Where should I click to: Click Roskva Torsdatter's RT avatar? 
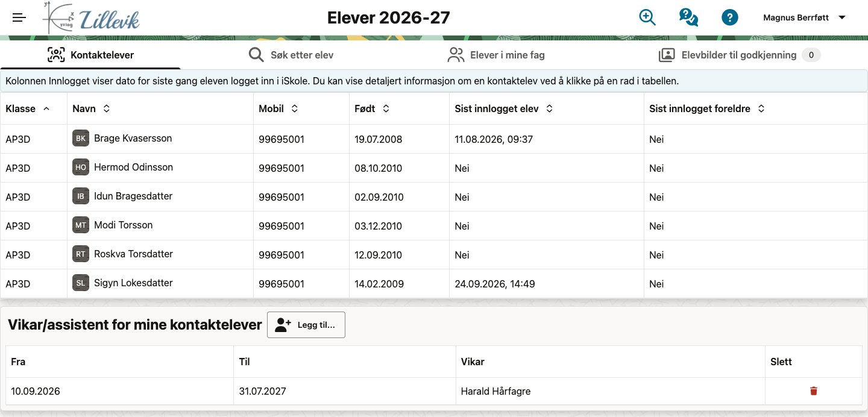click(81, 254)
